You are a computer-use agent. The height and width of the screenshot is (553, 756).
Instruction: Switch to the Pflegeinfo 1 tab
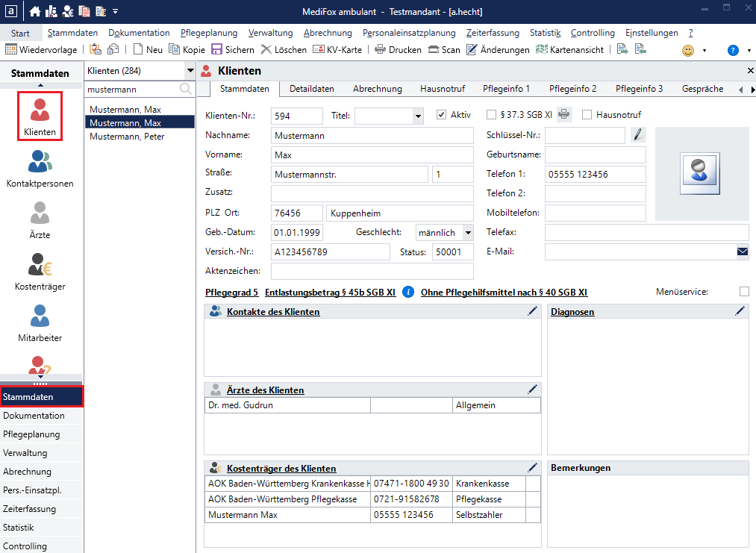click(x=506, y=88)
